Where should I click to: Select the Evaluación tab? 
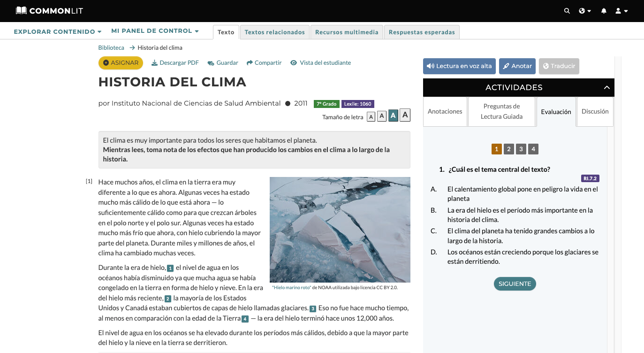click(556, 112)
